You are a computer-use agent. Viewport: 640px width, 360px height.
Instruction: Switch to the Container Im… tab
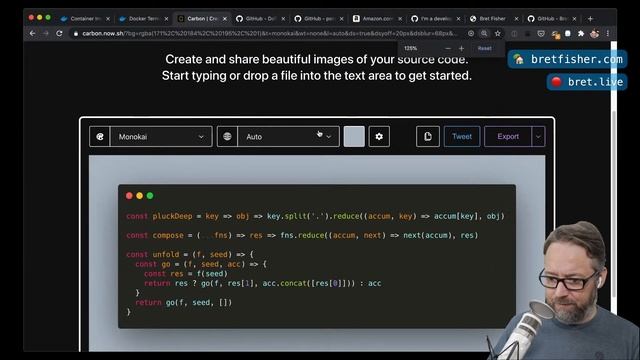[85, 19]
